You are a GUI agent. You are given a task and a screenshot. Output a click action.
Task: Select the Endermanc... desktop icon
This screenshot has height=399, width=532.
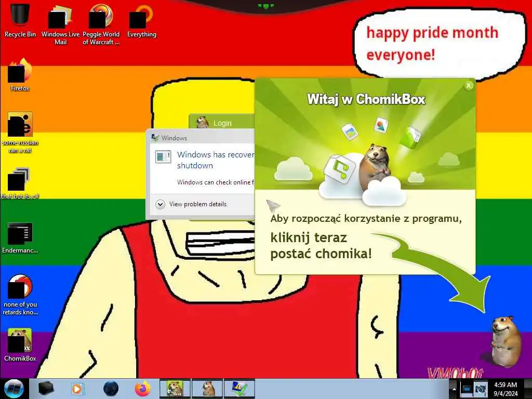20,237
